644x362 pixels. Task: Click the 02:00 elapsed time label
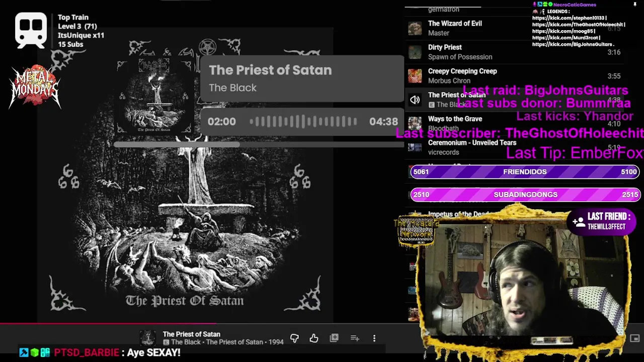[221, 122]
